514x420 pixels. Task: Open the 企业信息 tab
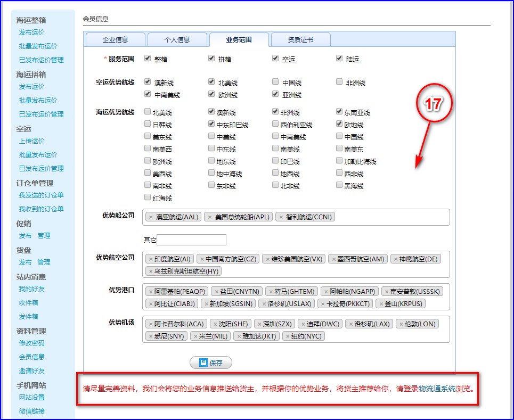116,40
